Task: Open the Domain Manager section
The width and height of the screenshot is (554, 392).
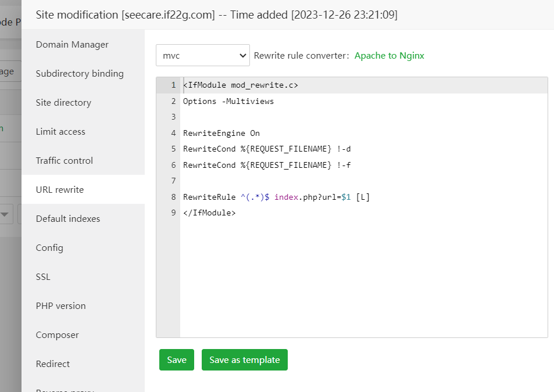Action: click(x=72, y=45)
